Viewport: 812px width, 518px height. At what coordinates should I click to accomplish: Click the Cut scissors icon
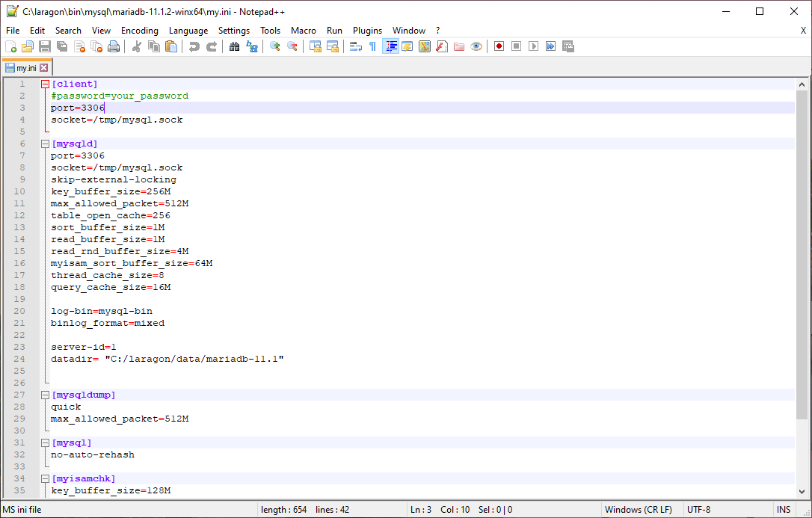(136, 46)
